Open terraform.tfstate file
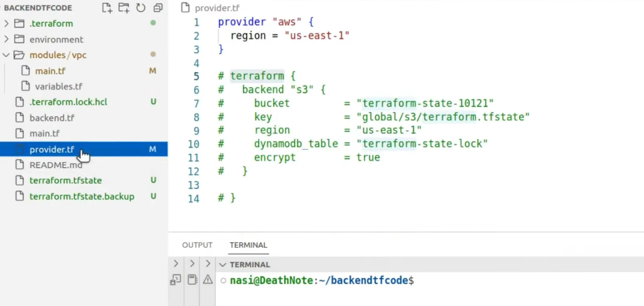644x306 pixels. (66, 180)
